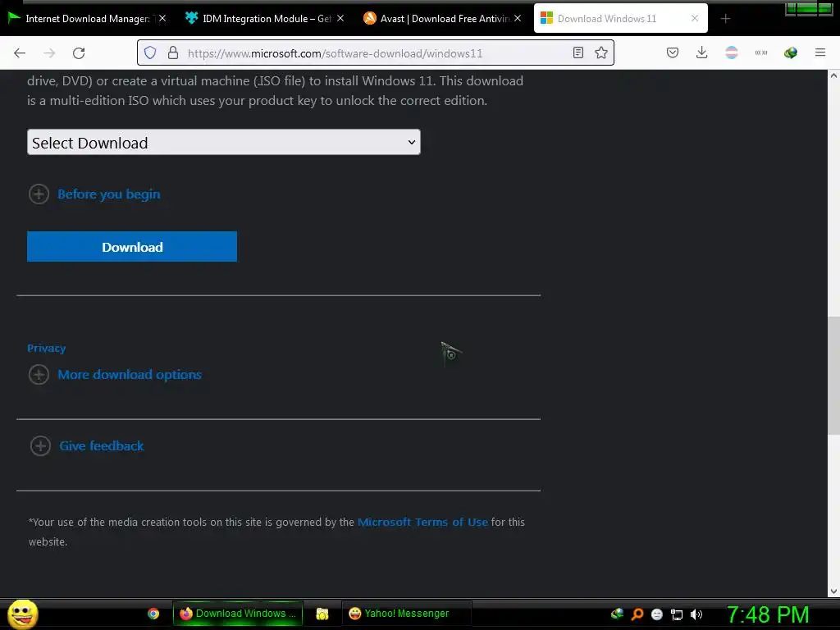840x630 pixels.
Task: Open the Firefox hamburger menu
Action: coord(820,52)
